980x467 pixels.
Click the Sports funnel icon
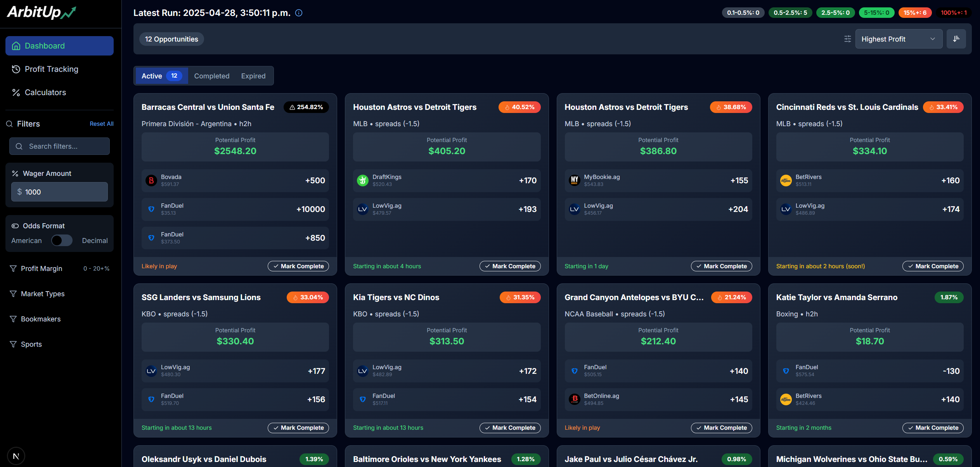(x=13, y=344)
